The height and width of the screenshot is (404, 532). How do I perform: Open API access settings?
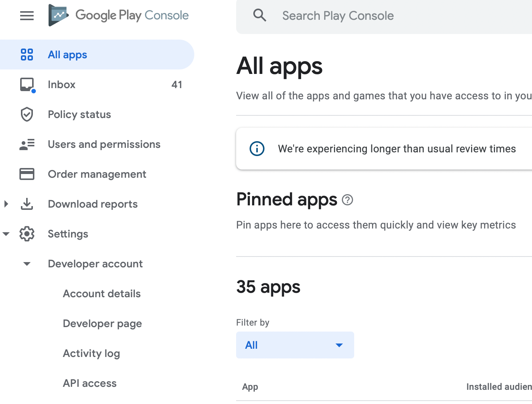point(90,383)
